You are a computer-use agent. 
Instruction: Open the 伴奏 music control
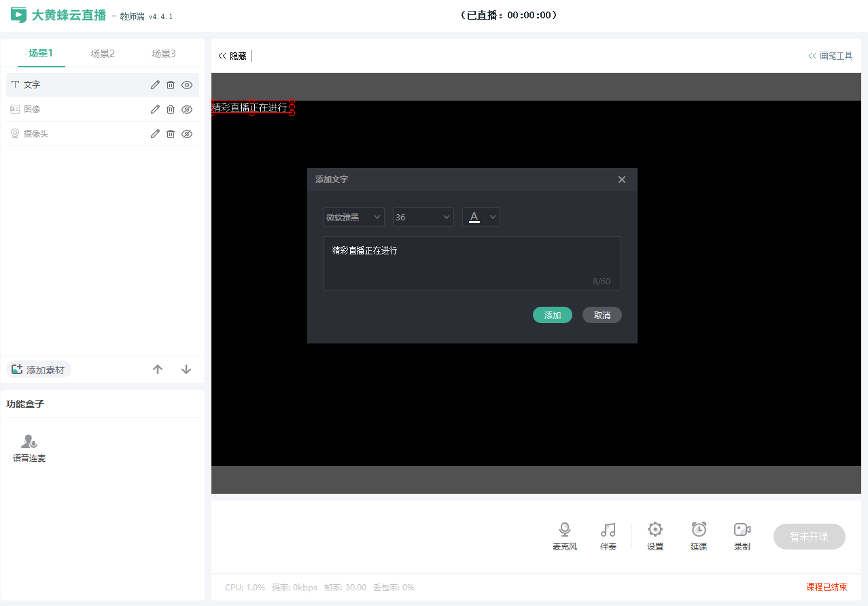[608, 536]
